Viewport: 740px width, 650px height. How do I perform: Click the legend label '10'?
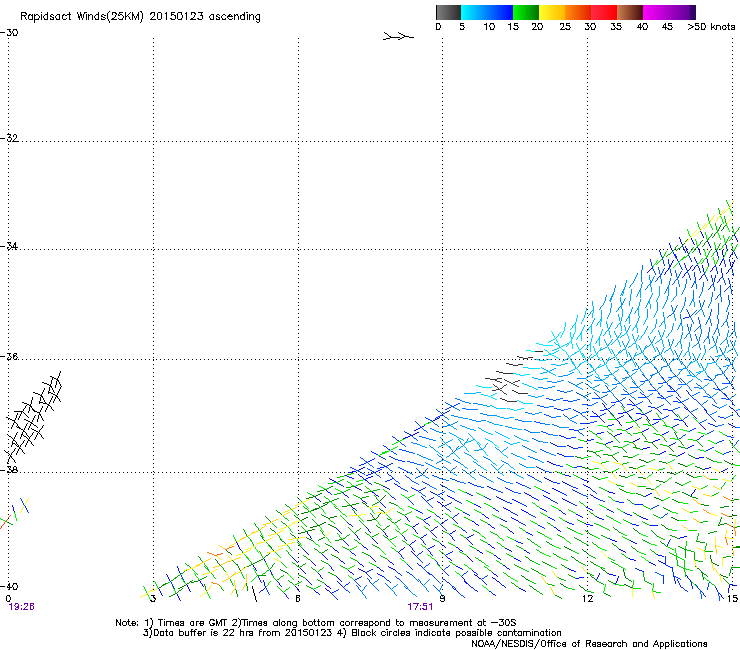click(x=489, y=27)
